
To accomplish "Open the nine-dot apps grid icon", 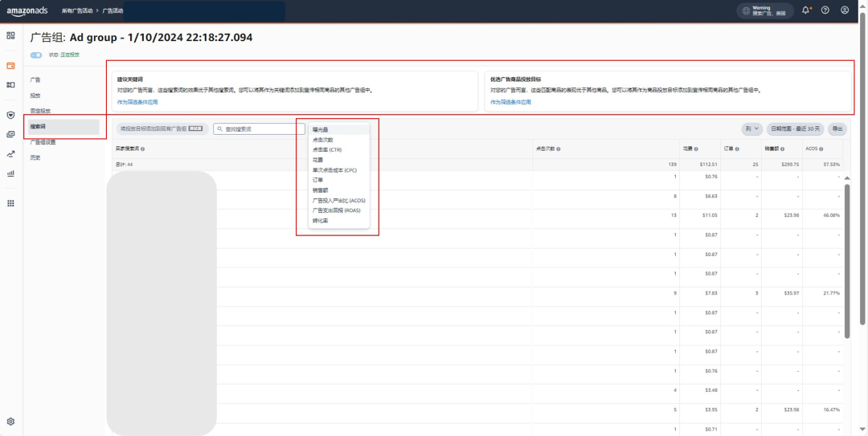I will click(10, 203).
